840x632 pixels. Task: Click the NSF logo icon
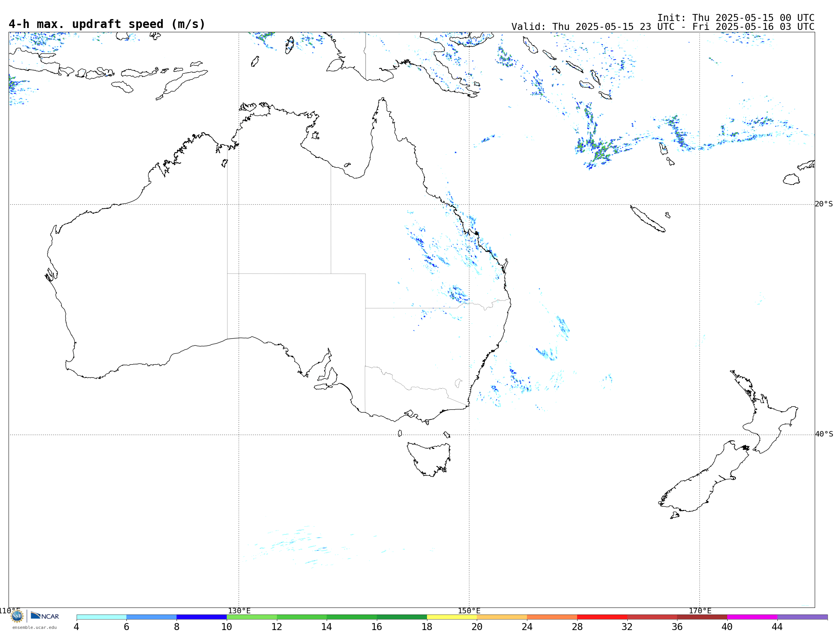pyautogui.click(x=17, y=616)
